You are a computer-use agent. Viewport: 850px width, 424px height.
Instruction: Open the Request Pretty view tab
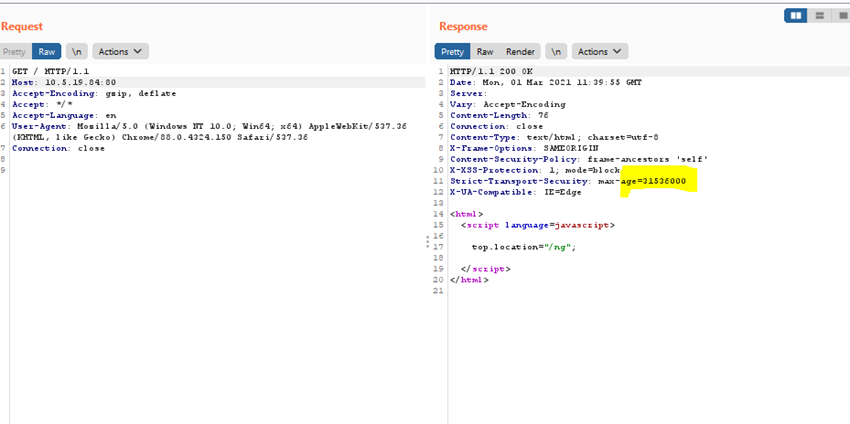pyautogui.click(x=15, y=52)
